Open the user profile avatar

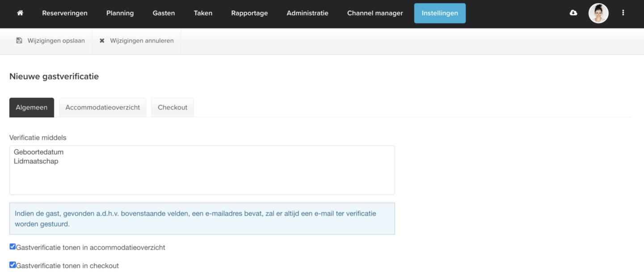598,13
